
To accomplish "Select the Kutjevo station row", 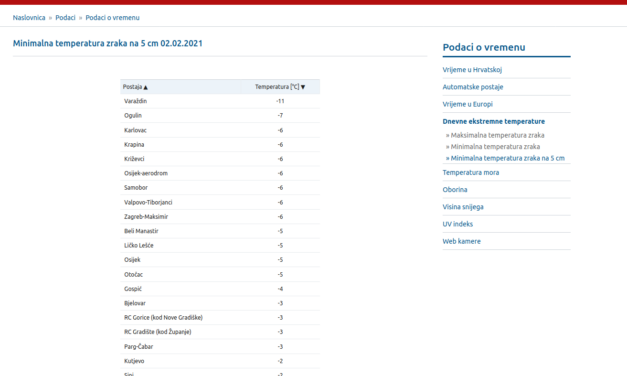I will pos(220,361).
